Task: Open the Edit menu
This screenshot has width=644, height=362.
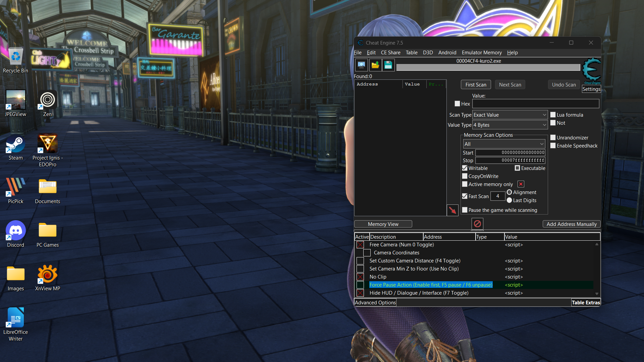Action: (x=371, y=52)
